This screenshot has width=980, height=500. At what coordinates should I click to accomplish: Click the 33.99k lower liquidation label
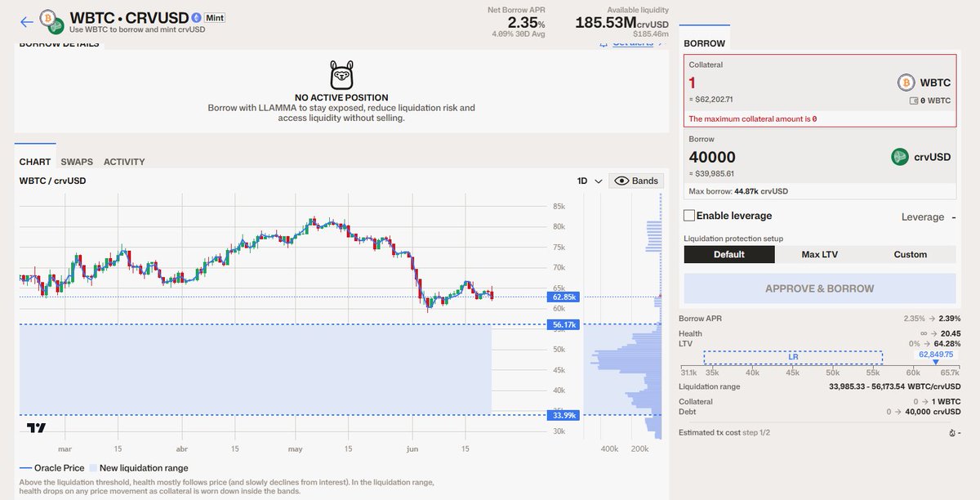[564, 415]
